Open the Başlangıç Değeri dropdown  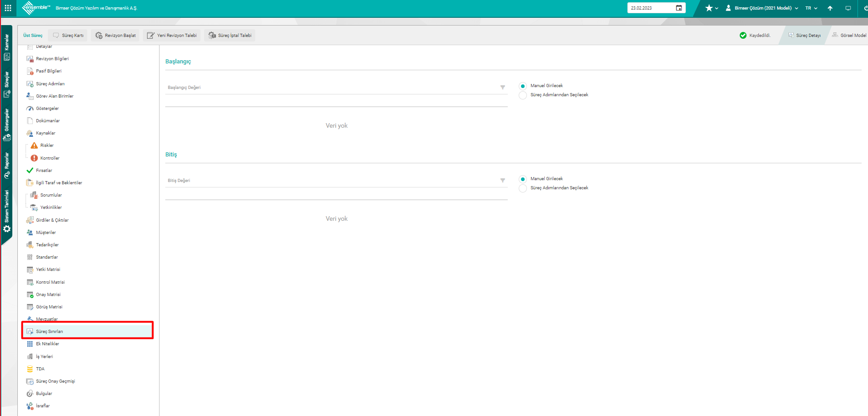click(x=337, y=88)
